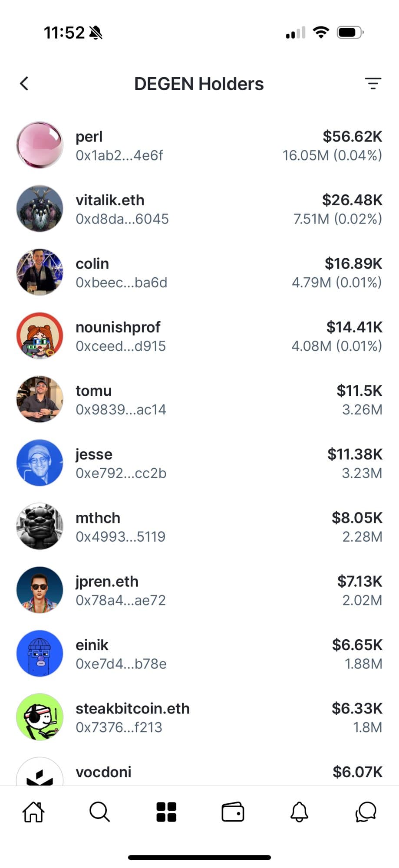Tap the DEGEN Holders title
Image resolution: width=399 pixels, height=868 pixels.
(199, 84)
